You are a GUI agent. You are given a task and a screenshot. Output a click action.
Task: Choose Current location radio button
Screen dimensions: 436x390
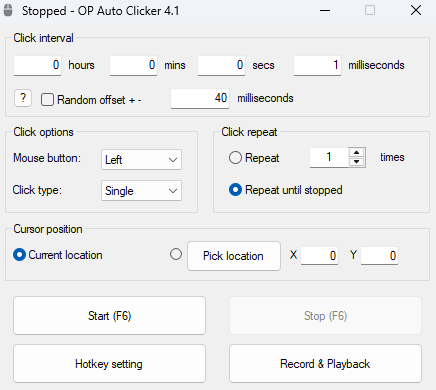(19, 255)
